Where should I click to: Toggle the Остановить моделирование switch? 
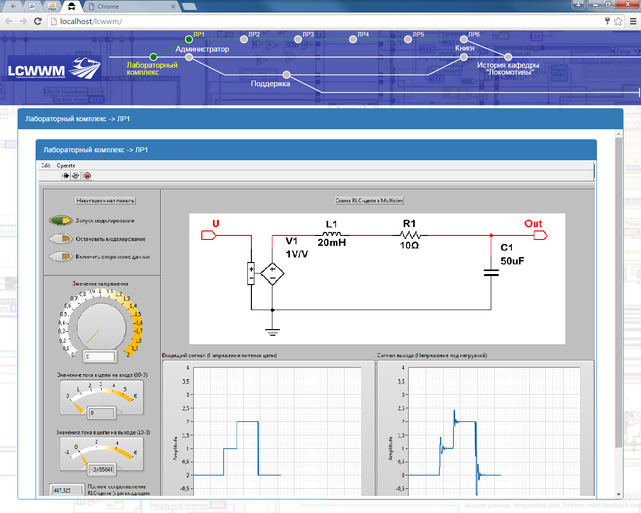pos(60,238)
